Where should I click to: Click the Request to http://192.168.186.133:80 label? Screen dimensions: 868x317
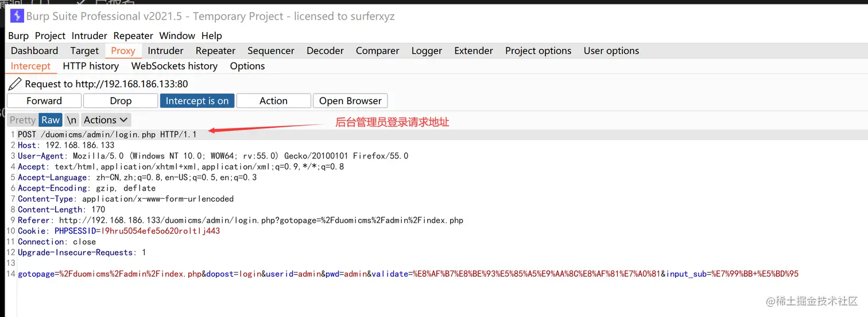[x=106, y=84]
